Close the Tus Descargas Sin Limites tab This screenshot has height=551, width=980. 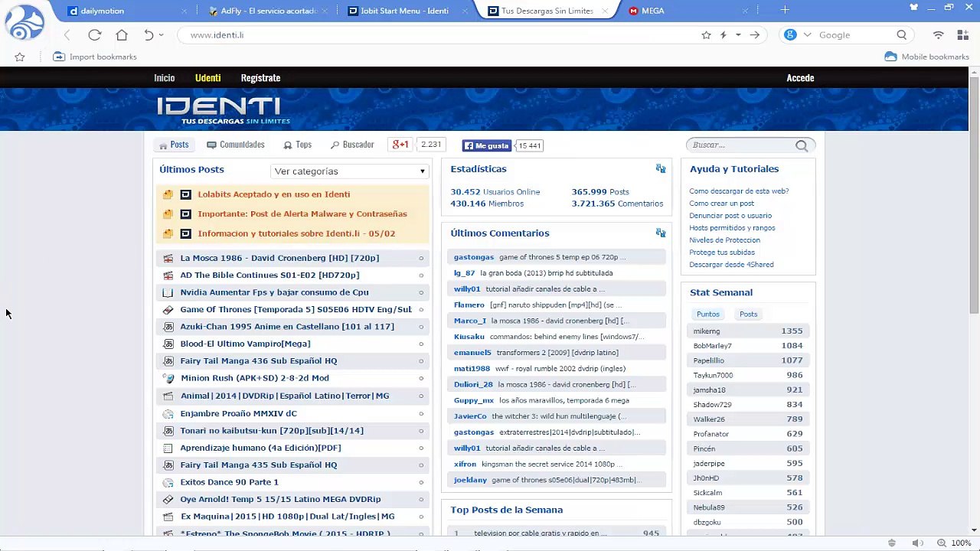click(x=605, y=11)
